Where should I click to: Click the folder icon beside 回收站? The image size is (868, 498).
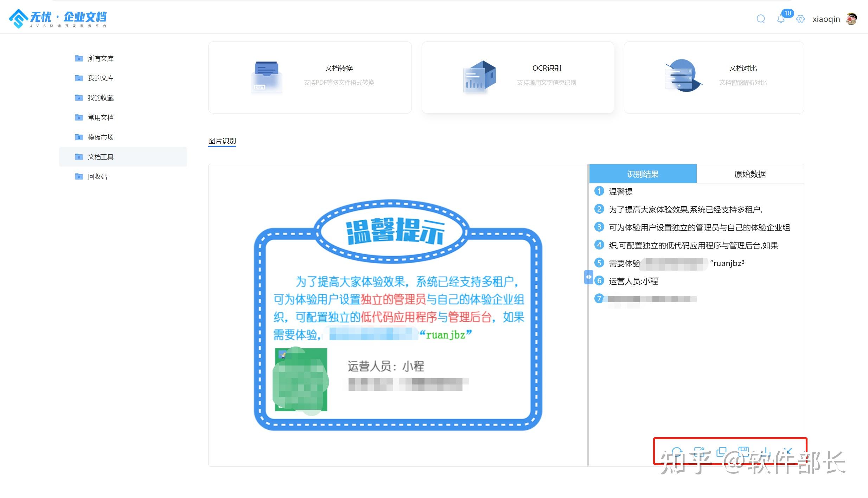[x=79, y=176]
